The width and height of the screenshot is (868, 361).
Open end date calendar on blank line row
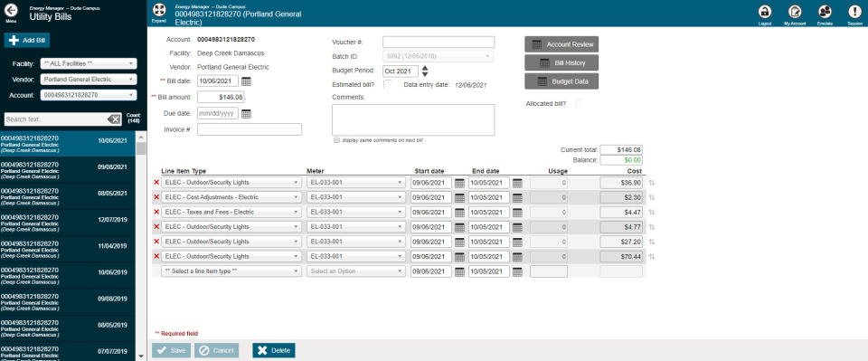pos(517,271)
